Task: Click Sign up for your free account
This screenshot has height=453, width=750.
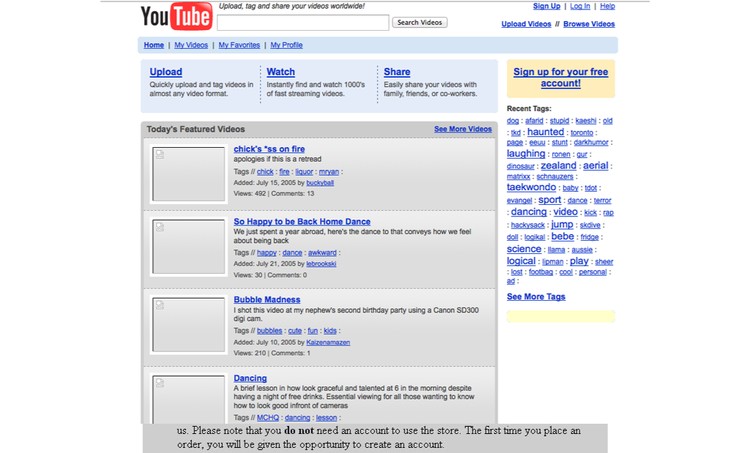Action: pyautogui.click(x=560, y=78)
